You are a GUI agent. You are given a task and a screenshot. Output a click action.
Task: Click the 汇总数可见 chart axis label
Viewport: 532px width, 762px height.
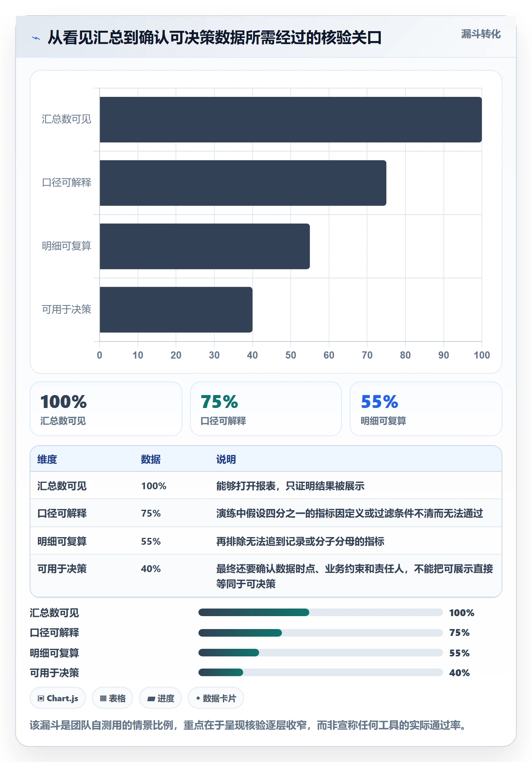[x=66, y=119]
